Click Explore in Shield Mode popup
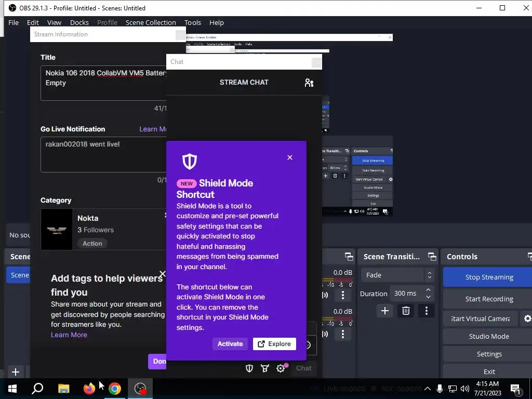Viewport: 532px width, 399px height. [274, 344]
